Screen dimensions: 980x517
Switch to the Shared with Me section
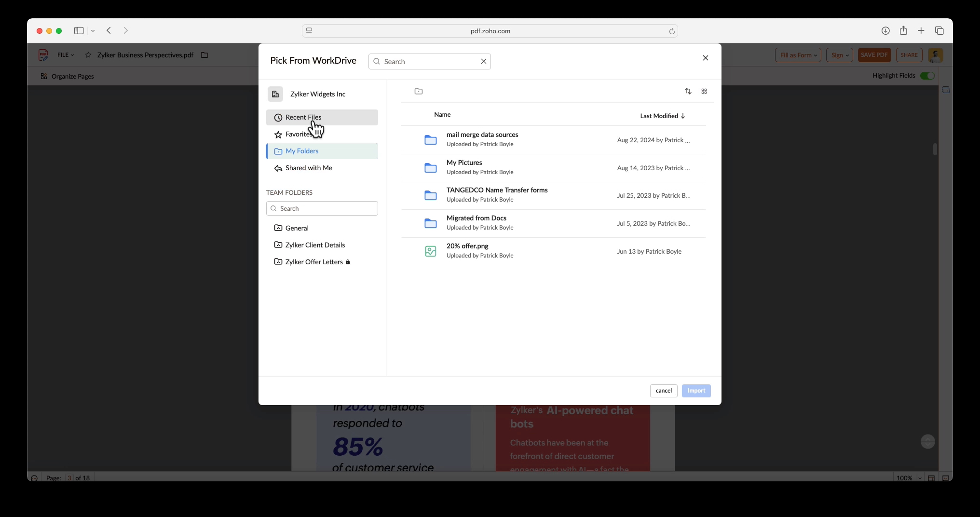tap(309, 168)
